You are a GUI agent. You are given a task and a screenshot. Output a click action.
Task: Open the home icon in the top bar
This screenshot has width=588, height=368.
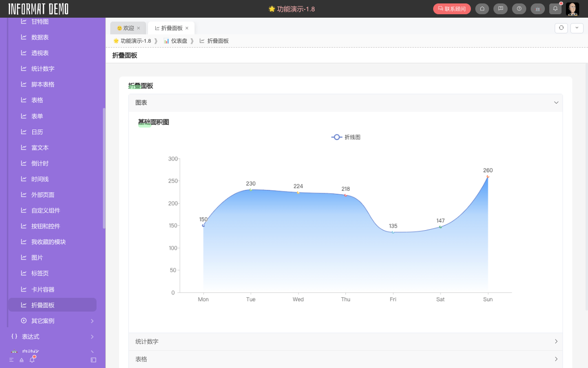pyautogui.click(x=482, y=9)
